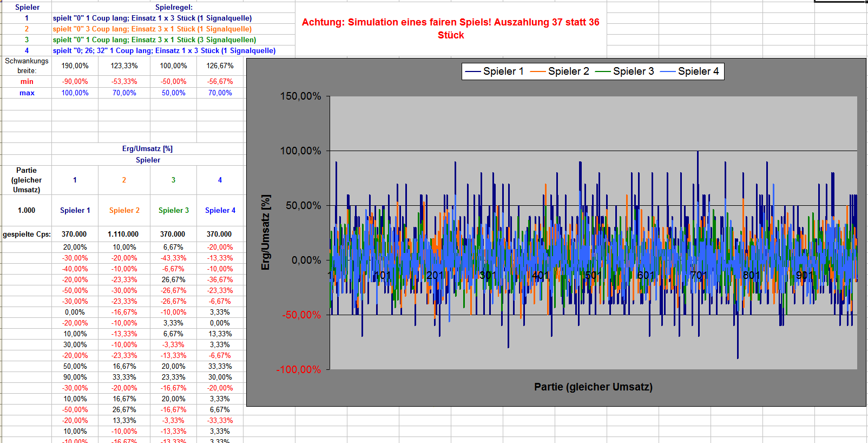Viewport: 868px width, 443px height.
Task: Select the Spieler 1 rule description cell
Action: pyautogui.click(x=174, y=18)
